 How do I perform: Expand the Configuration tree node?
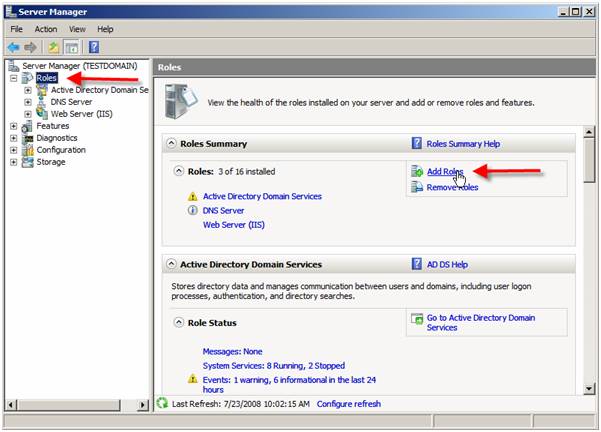tap(14, 150)
